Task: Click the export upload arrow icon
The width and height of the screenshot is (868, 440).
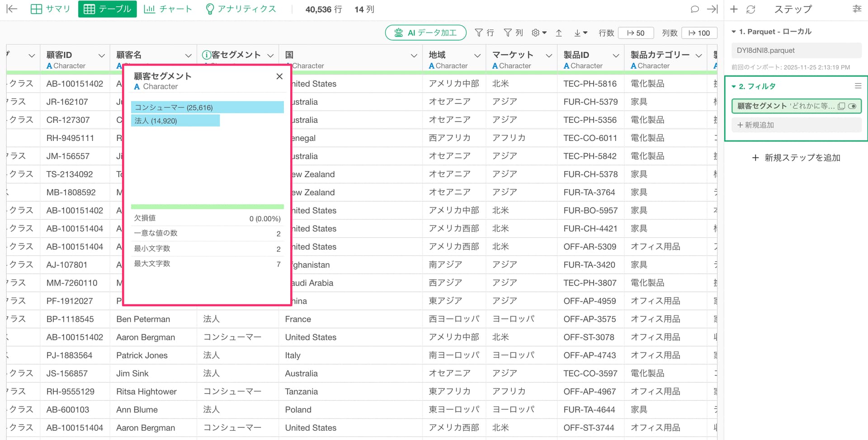Action: coord(559,33)
